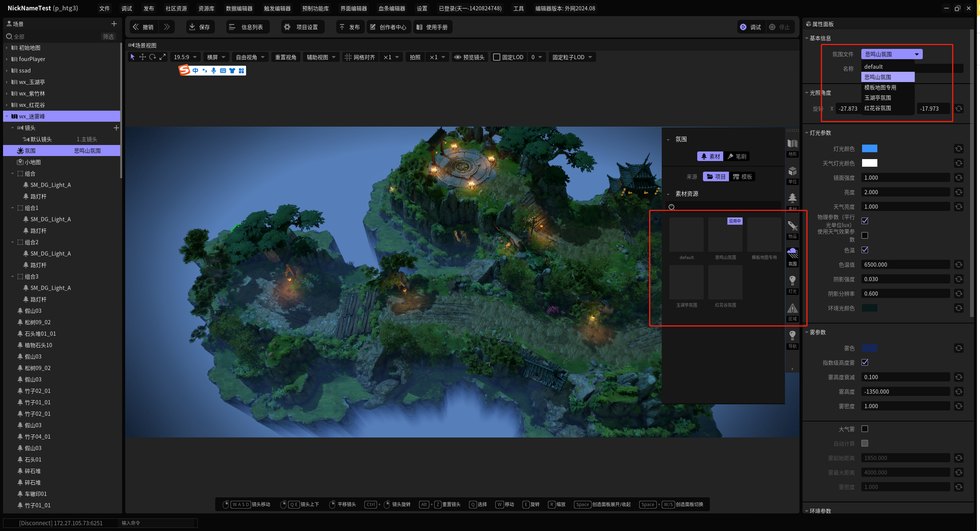Open the 区域 warning-triangle panel icon
This screenshot has width=980, height=531.
pos(792,312)
